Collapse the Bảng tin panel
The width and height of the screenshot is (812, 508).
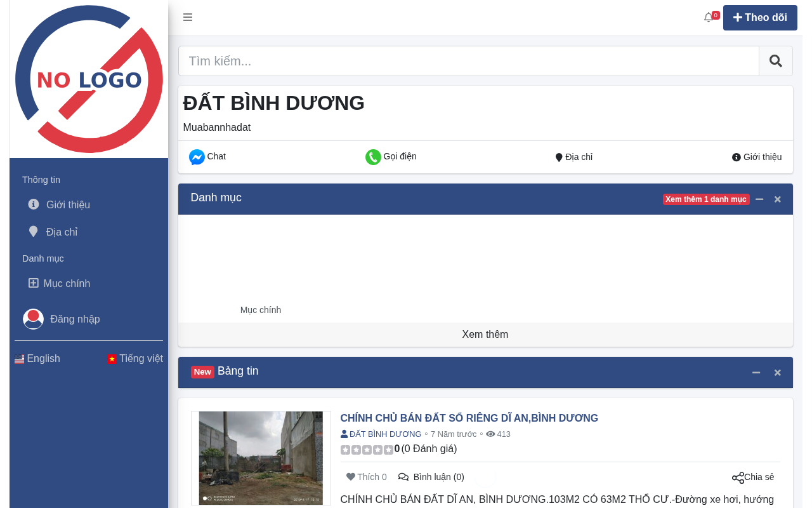[756, 372]
